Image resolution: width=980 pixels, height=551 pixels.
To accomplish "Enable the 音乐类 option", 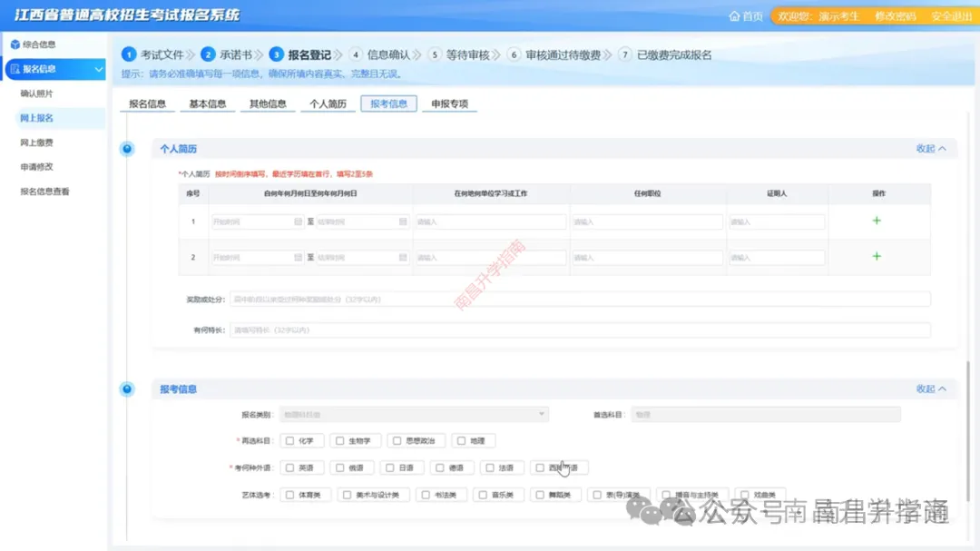I will pyautogui.click(x=483, y=495).
